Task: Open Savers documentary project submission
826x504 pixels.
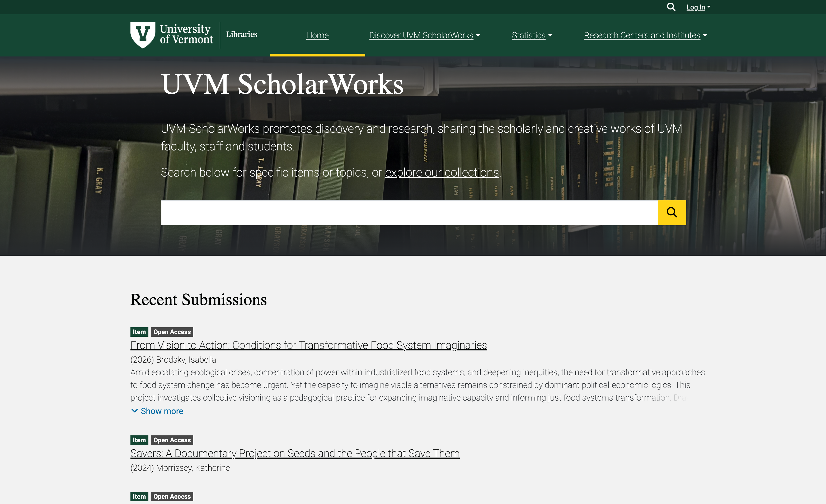Action: [x=295, y=453]
